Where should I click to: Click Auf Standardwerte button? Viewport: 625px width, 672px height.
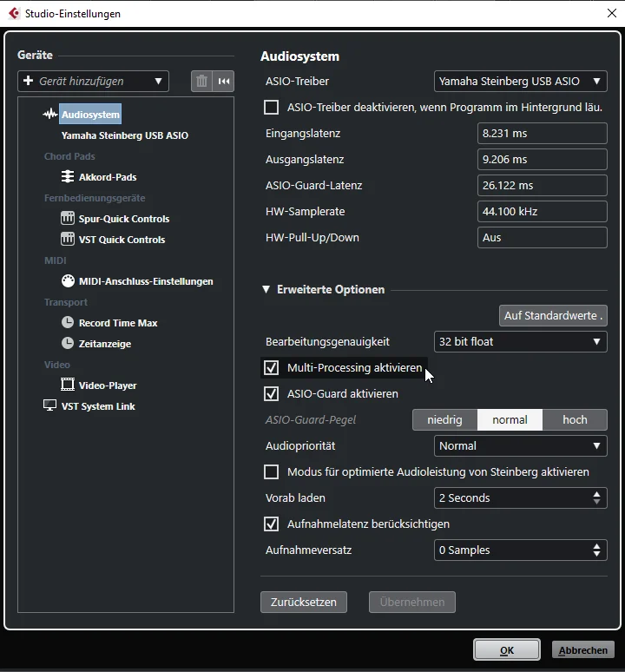(553, 316)
